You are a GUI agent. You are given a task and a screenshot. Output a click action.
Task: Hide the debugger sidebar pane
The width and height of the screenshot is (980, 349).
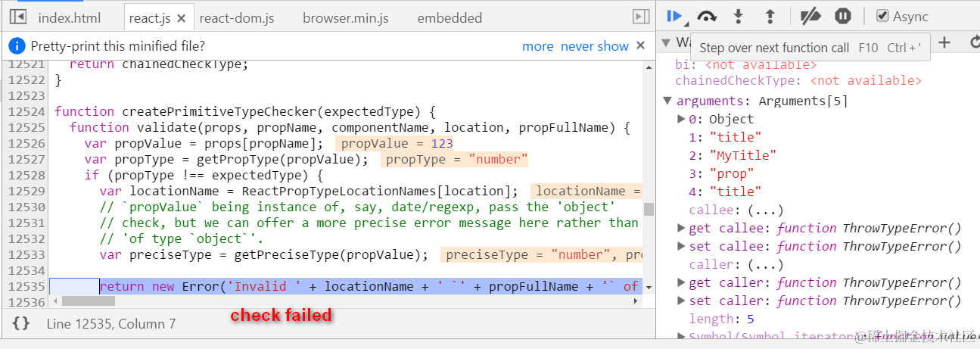click(640, 17)
